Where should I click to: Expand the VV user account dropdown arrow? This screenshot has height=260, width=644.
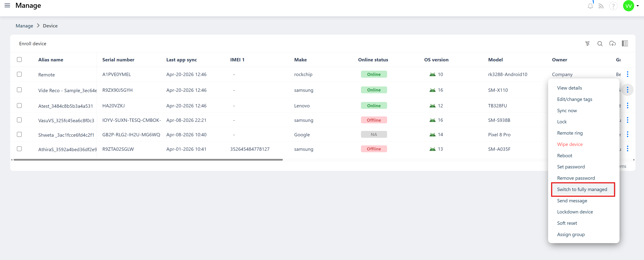(x=638, y=6)
